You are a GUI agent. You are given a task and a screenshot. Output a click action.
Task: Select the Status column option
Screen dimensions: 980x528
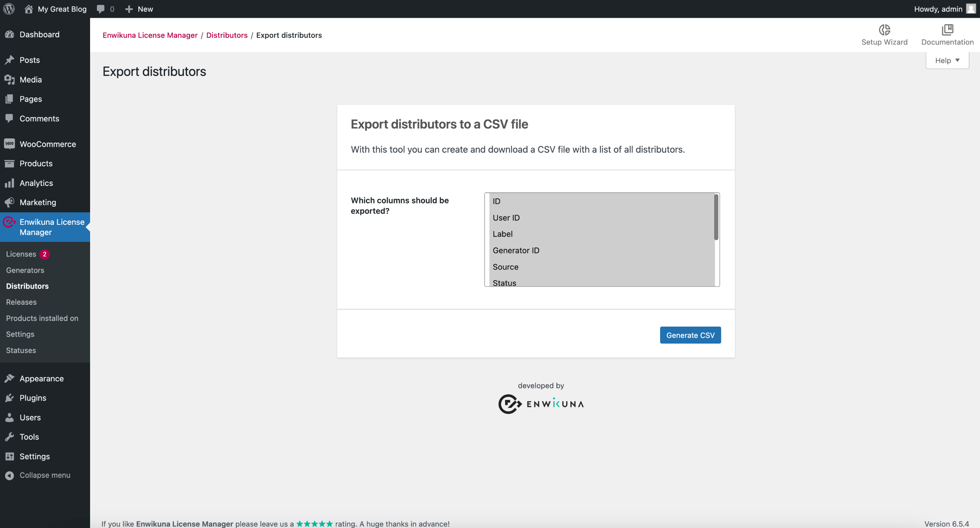coord(504,282)
